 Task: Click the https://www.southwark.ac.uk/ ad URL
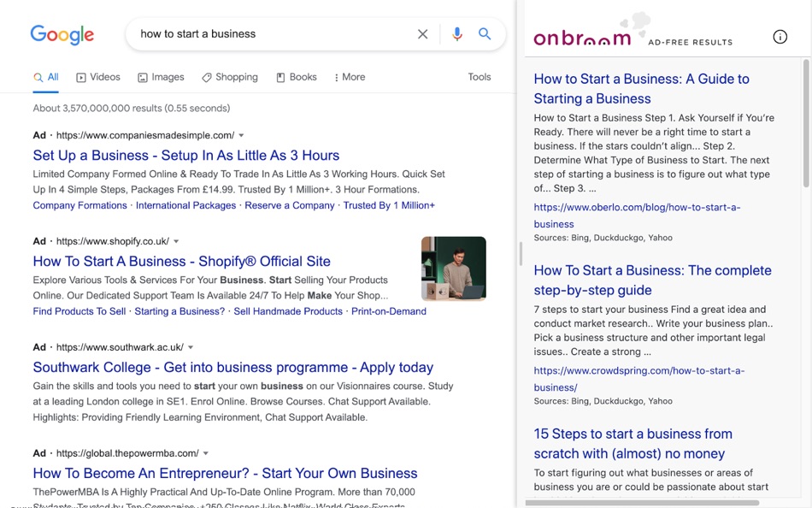tap(120, 347)
